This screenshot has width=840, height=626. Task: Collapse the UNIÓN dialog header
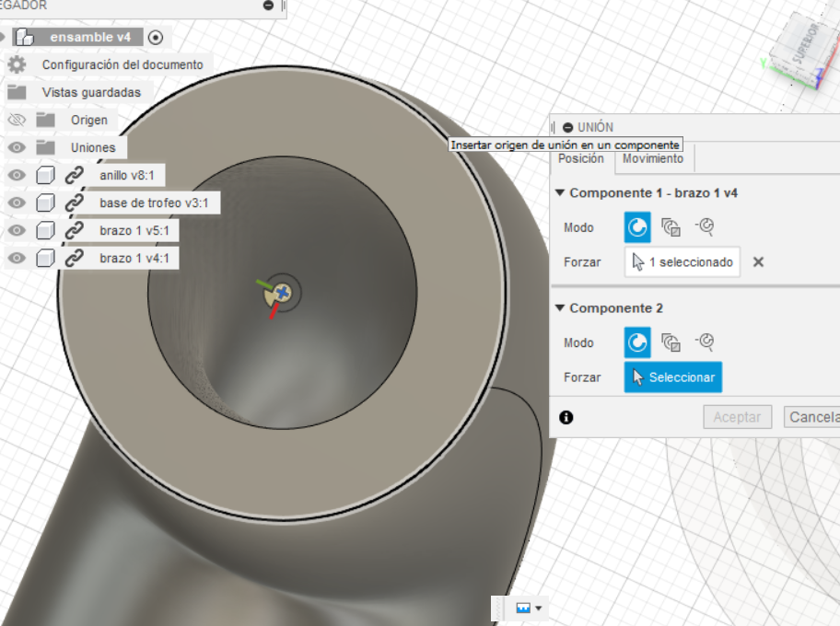[568, 127]
